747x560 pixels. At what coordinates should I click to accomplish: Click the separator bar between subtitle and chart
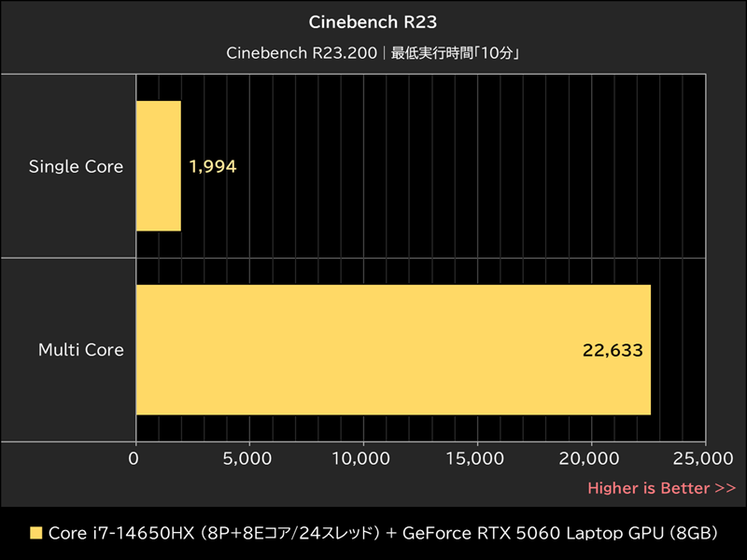tap(373, 71)
